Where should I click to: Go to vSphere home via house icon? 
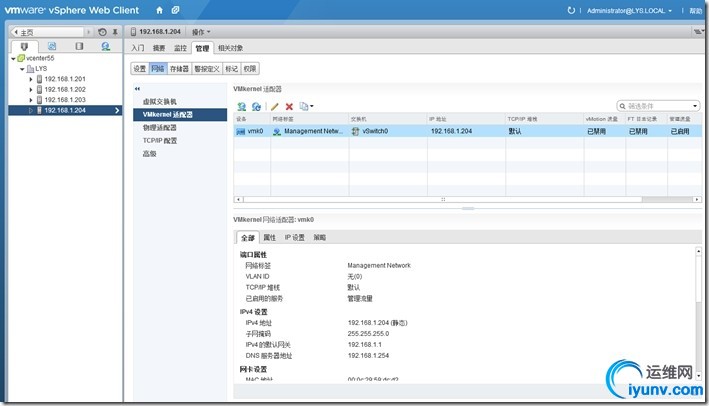point(159,10)
